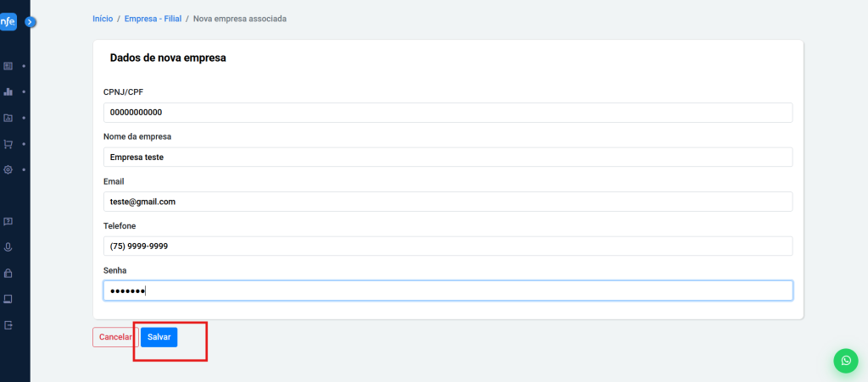868x382 pixels.
Task: Click the laptop icon in sidebar
Action: 8,299
